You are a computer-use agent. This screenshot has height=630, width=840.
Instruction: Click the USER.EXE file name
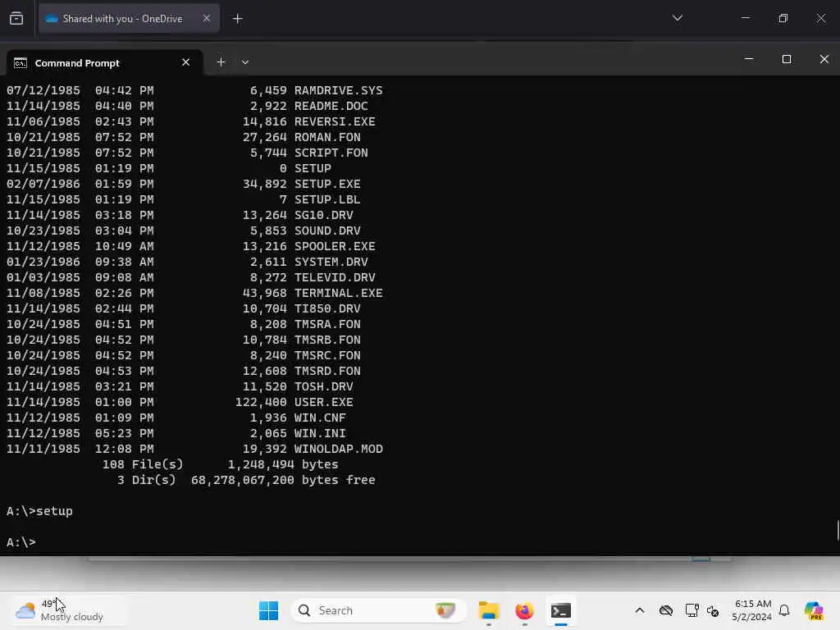[x=323, y=402]
